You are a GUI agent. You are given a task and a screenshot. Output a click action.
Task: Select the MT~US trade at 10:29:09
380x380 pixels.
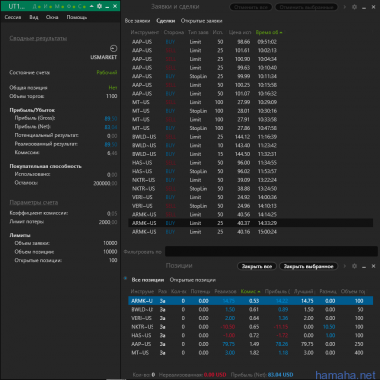(x=250, y=102)
